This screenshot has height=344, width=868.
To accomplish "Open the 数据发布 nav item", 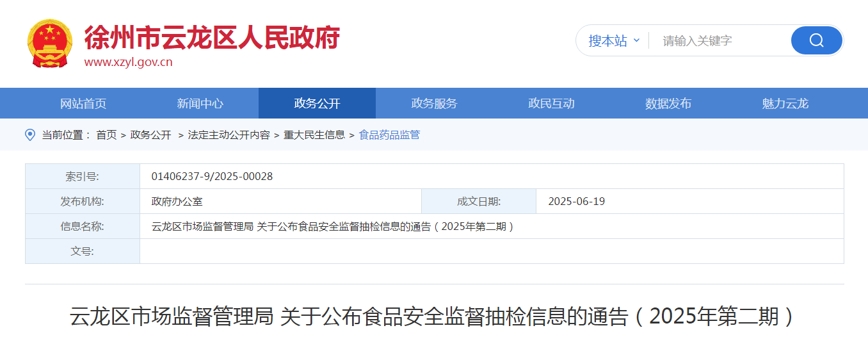I will [x=668, y=103].
